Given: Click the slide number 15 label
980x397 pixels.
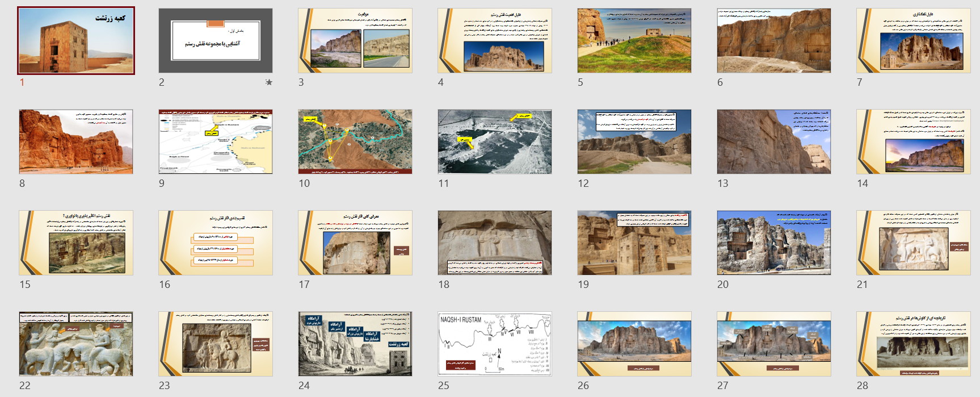Looking at the screenshot, I should pyautogui.click(x=25, y=285).
